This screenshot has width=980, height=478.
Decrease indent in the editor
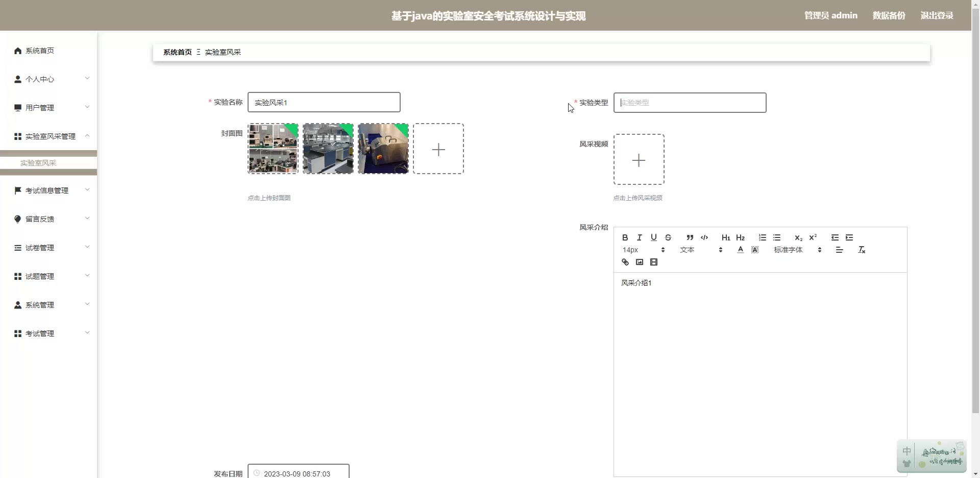[835, 237]
